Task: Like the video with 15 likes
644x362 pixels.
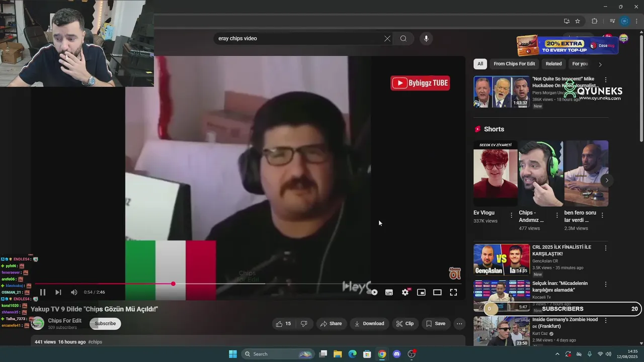Action: (x=283, y=324)
